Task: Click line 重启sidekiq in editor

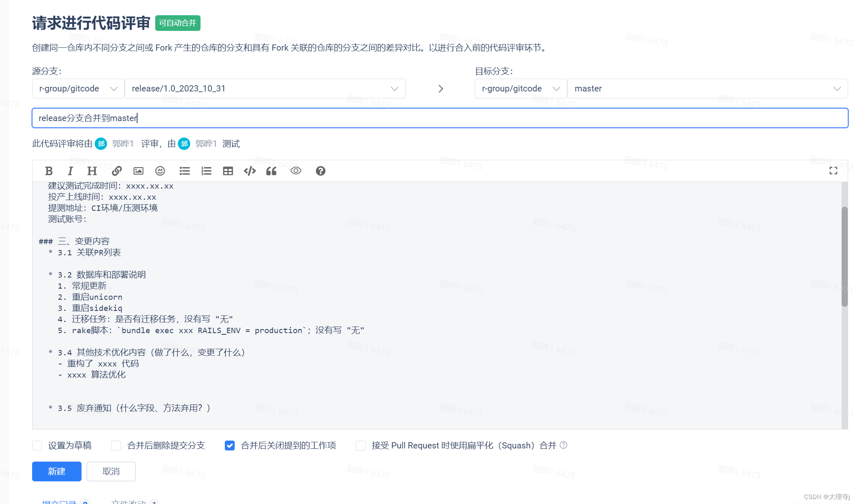Action: [90, 308]
